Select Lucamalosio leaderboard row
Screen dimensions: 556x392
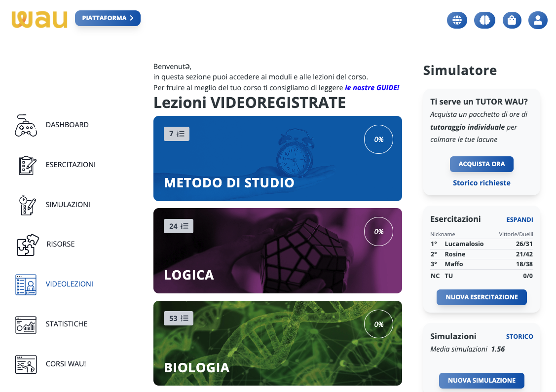[482, 244]
